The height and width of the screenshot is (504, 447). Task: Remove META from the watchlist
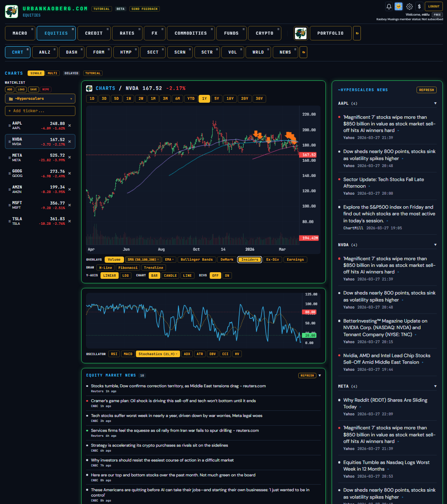click(70, 157)
